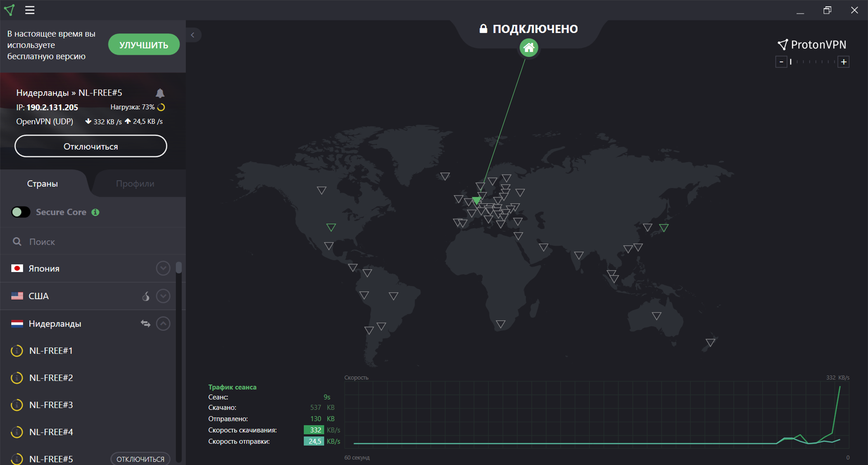The image size is (868, 465).
Task: Click the green USA server map marker
Action: click(331, 227)
